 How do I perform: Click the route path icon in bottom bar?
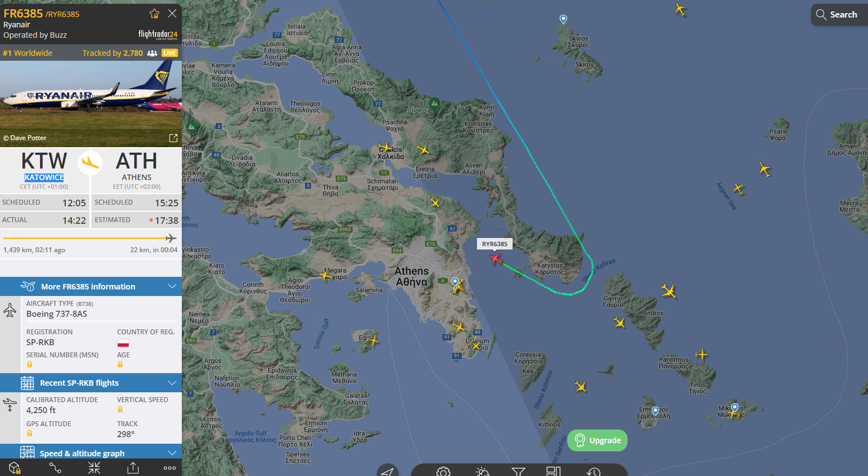click(55, 468)
